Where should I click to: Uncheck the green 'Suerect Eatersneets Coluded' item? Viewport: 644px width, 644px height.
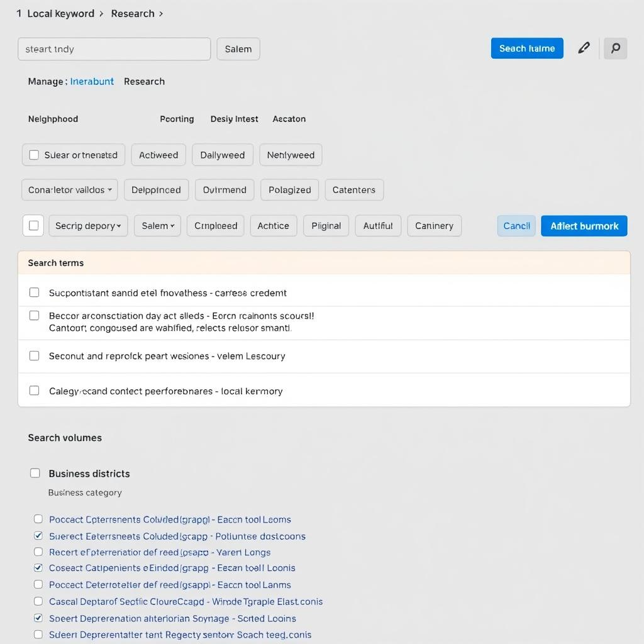click(38, 536)
